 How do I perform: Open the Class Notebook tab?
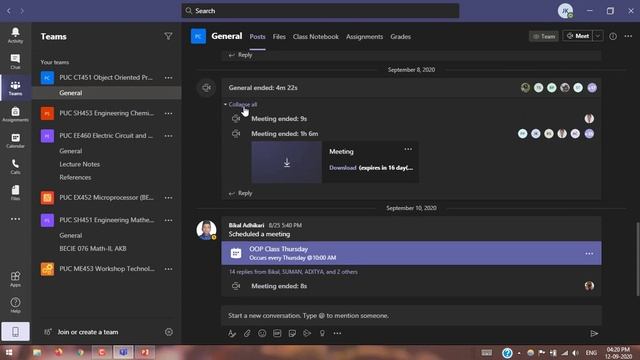(x=316, y=37)
